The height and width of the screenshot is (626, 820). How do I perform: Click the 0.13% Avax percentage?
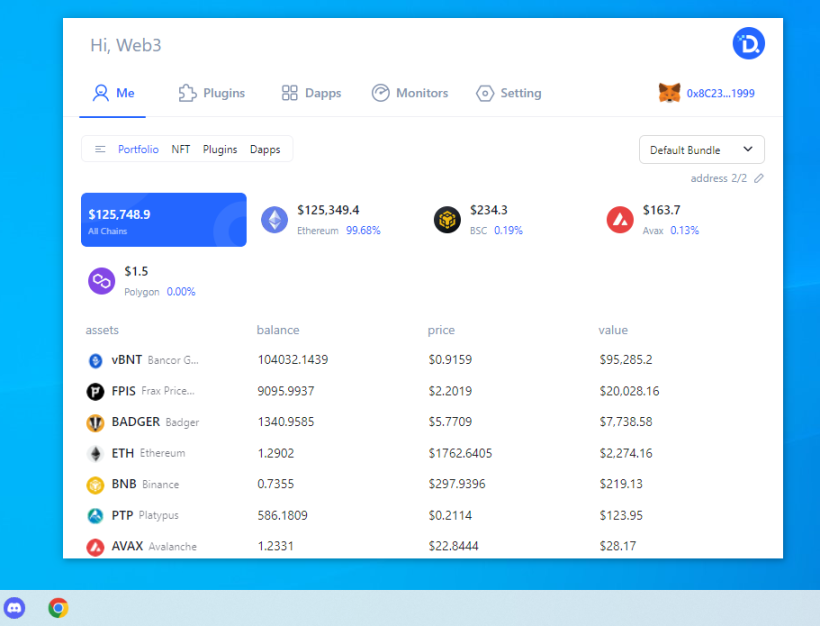pyautogui.click(x=685, y=231)
